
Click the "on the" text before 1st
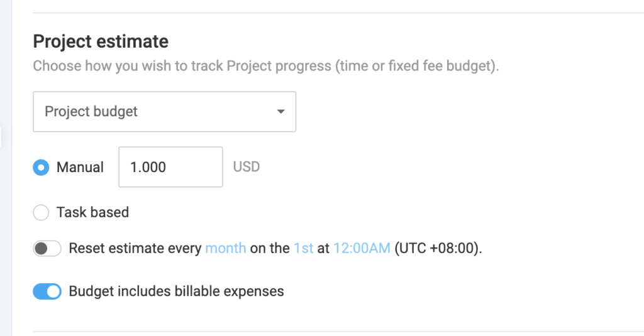click(x=269, y=248)
